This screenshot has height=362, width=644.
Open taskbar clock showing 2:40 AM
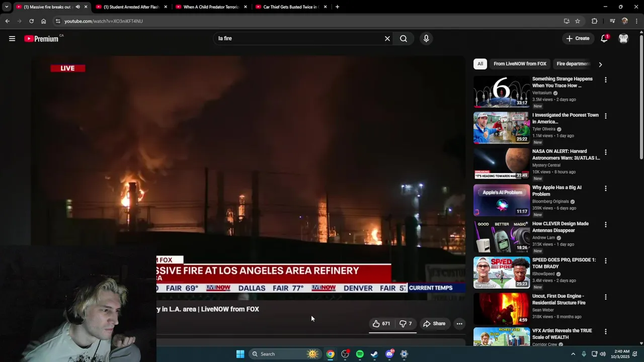[x=620, y=354]
